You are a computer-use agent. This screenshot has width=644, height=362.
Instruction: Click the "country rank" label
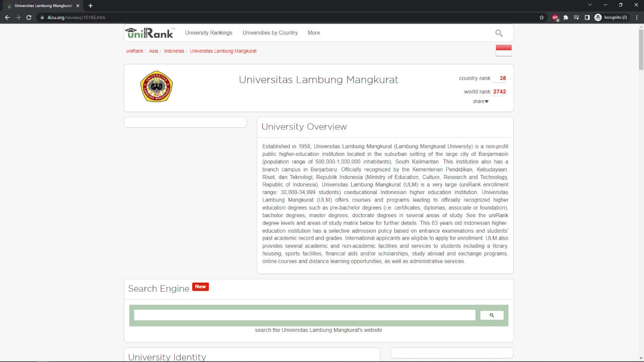474,78
